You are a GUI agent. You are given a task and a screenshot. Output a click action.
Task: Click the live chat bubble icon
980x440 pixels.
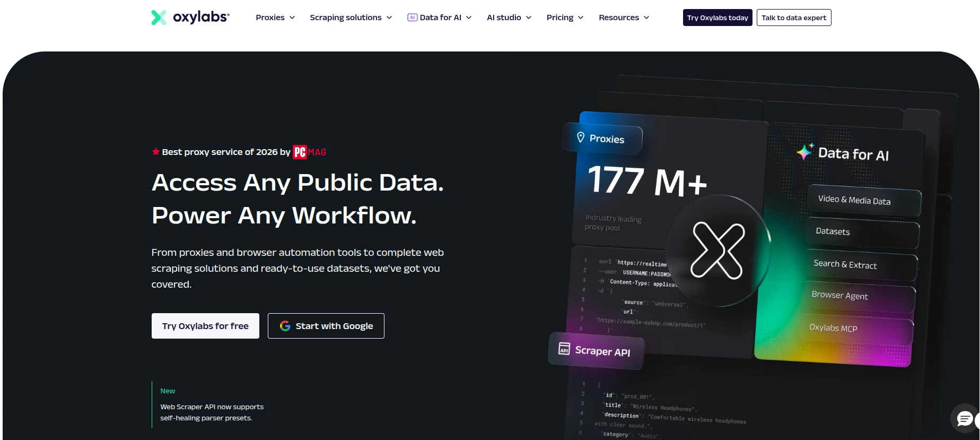pos(965,419)
